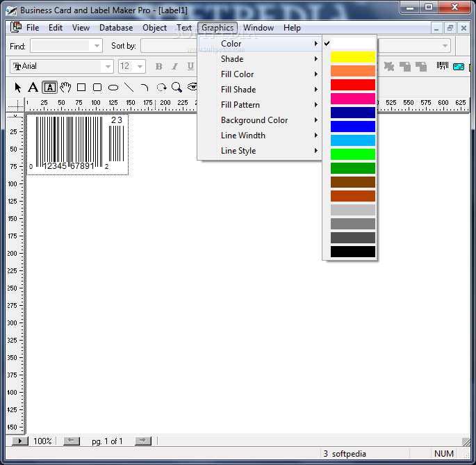Select the rounded rectangle drawing tool
Viewport: 476px width, 465px height.
click(97, 88)
